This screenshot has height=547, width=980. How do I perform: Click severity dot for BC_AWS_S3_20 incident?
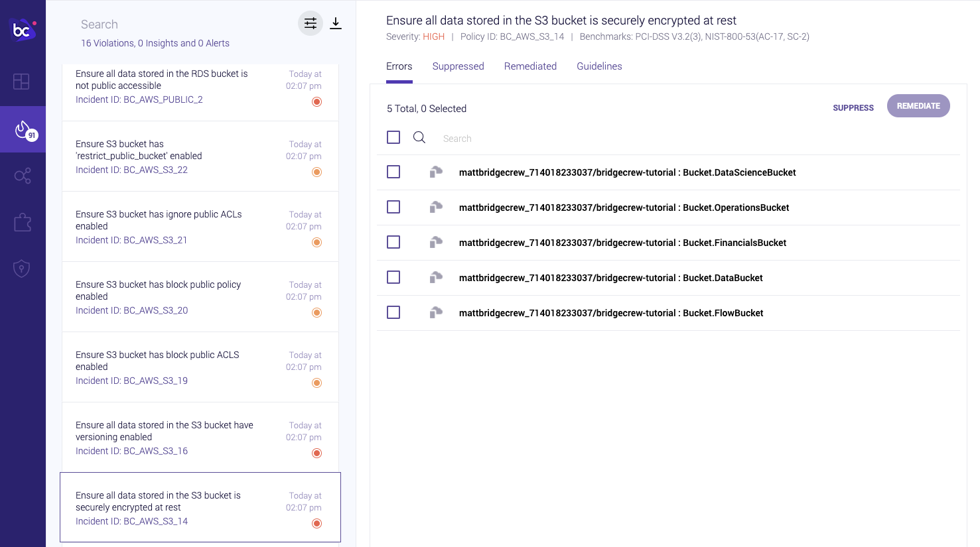[x=317, y=313]
